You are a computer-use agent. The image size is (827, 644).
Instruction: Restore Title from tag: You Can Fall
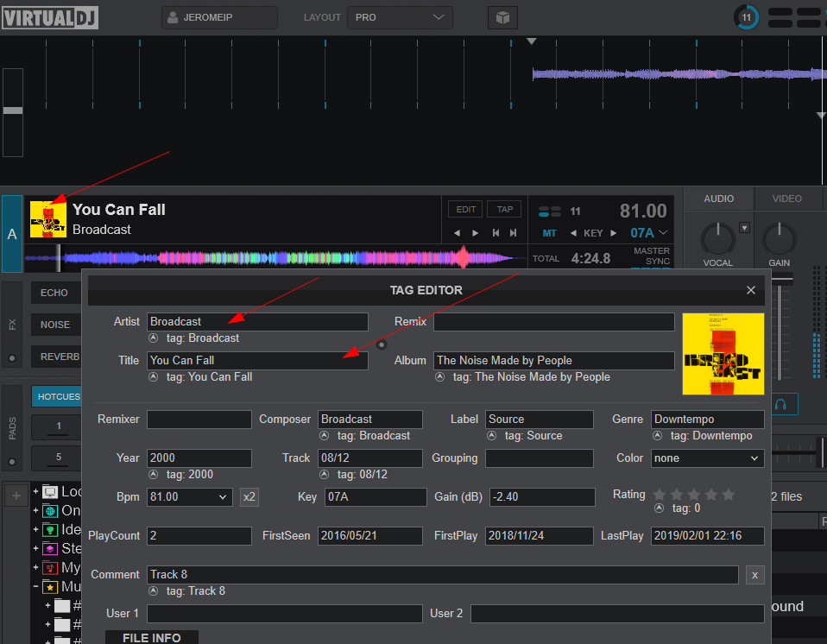153,377
